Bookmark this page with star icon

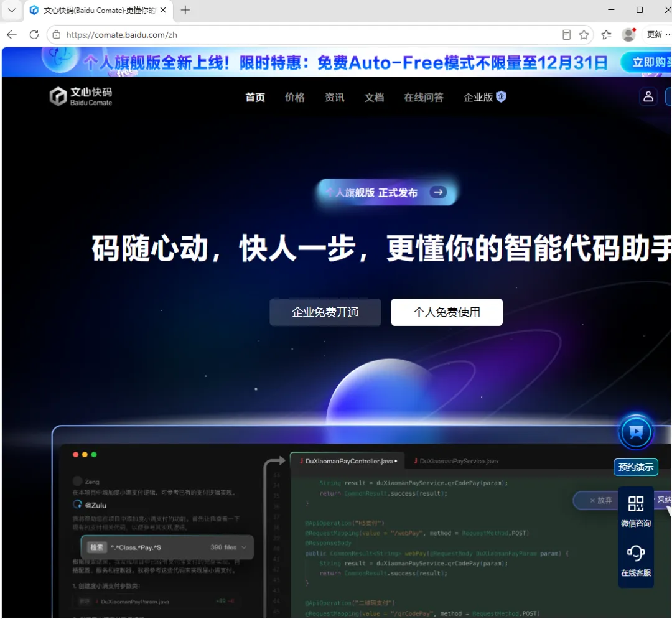point(584,35)
